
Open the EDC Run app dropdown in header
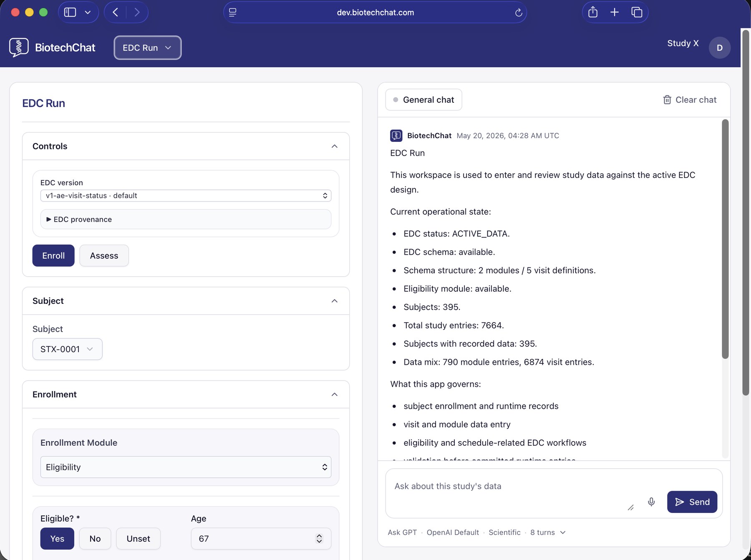[148, 48]
